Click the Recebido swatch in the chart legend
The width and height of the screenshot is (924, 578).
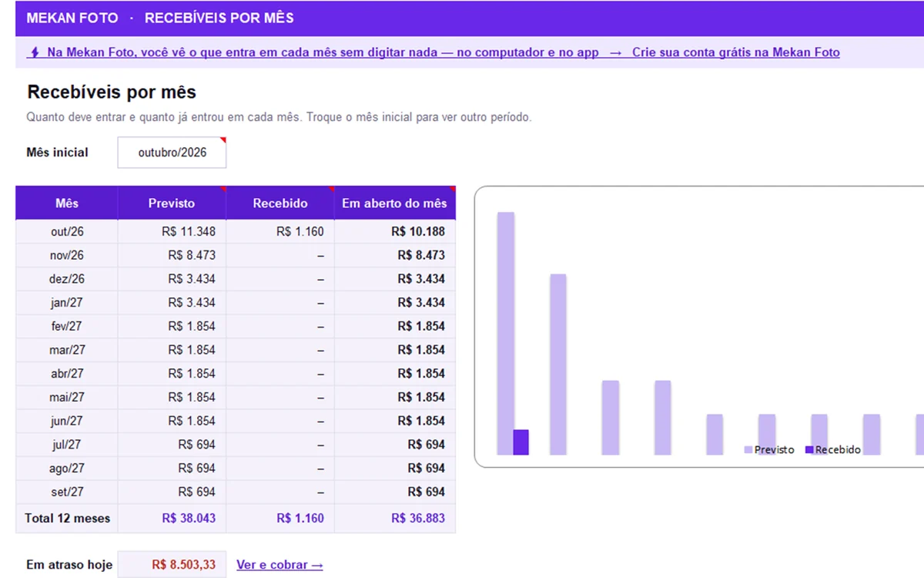(x=809, y=449)
